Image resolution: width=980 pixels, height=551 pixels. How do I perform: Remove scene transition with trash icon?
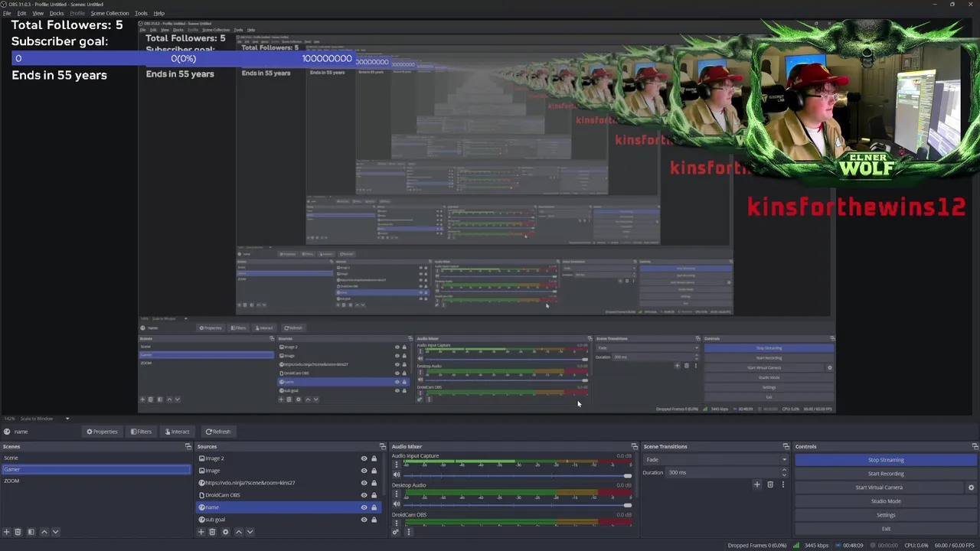(770, 484)
